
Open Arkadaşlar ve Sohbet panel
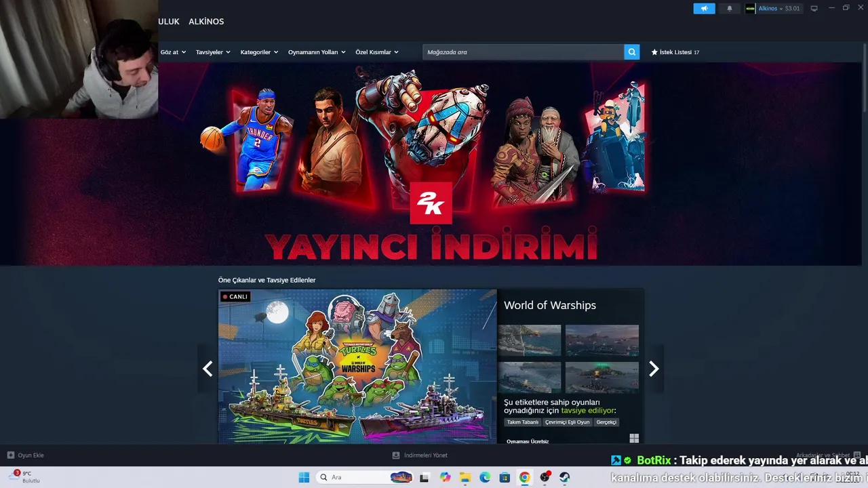828,455
